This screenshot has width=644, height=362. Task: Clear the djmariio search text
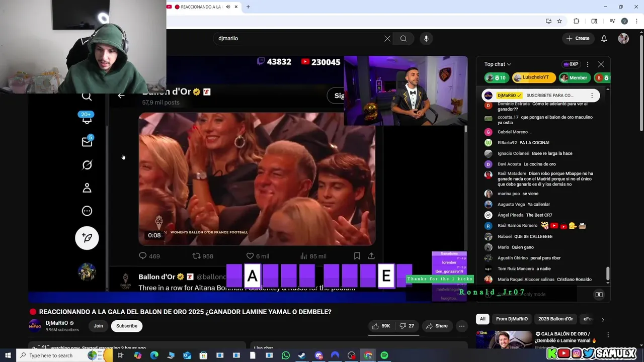tap(387, 38)
